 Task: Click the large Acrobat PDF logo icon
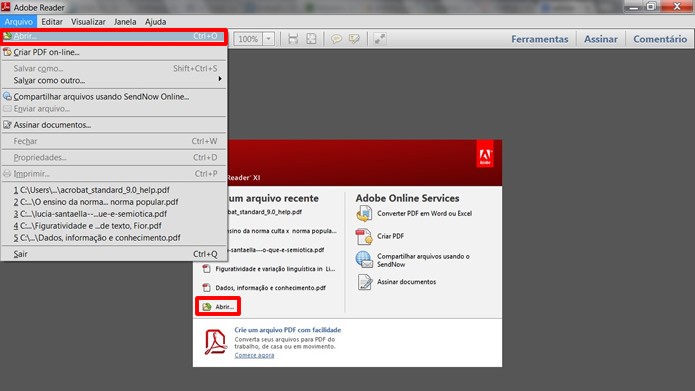(216, 342)
